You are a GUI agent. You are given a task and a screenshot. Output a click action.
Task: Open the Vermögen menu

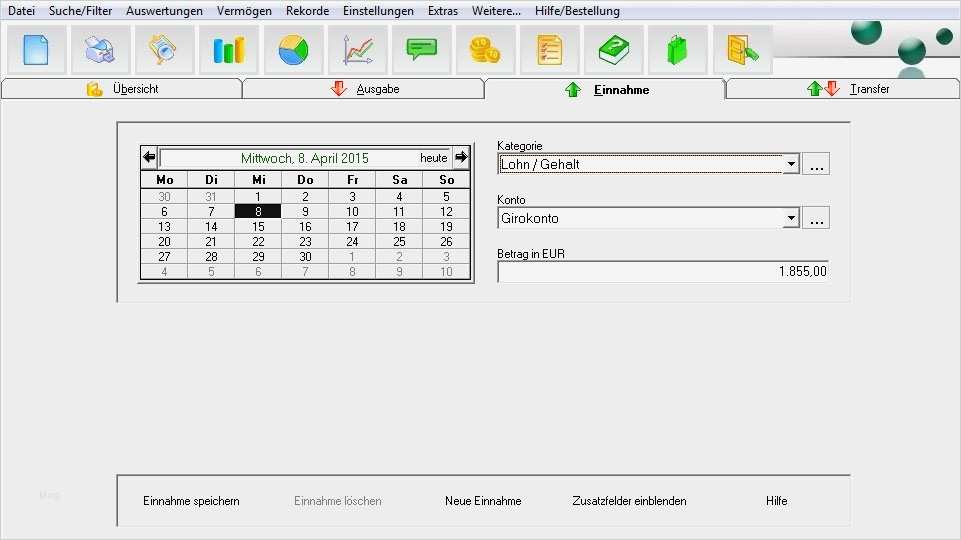click(x=244, y=10)
